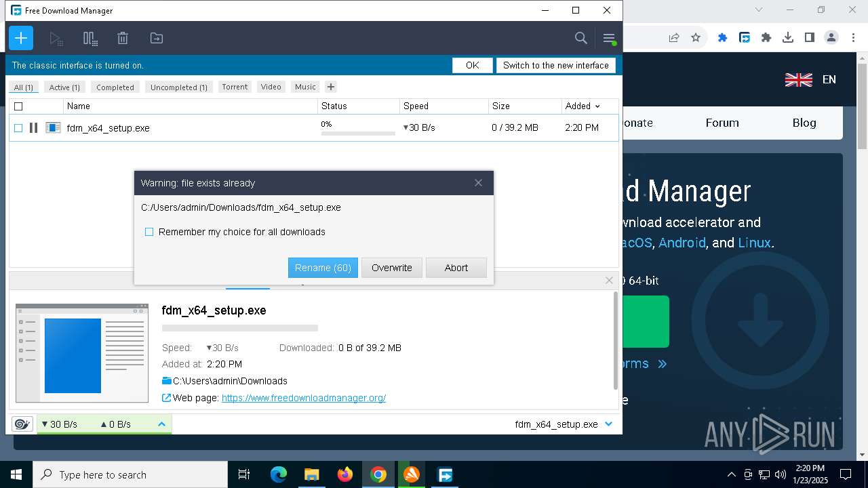Image resolution: width=868 pixels, height=488 pixels.
Task: Add a new tag filter with plus
Action: [x=330, y=87]
